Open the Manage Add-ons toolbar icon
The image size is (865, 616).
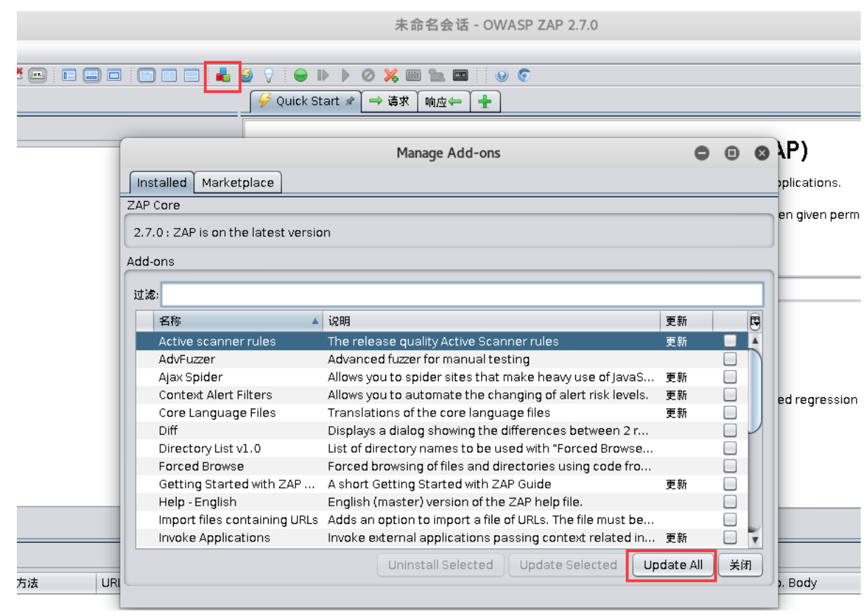tap(224, 75)
